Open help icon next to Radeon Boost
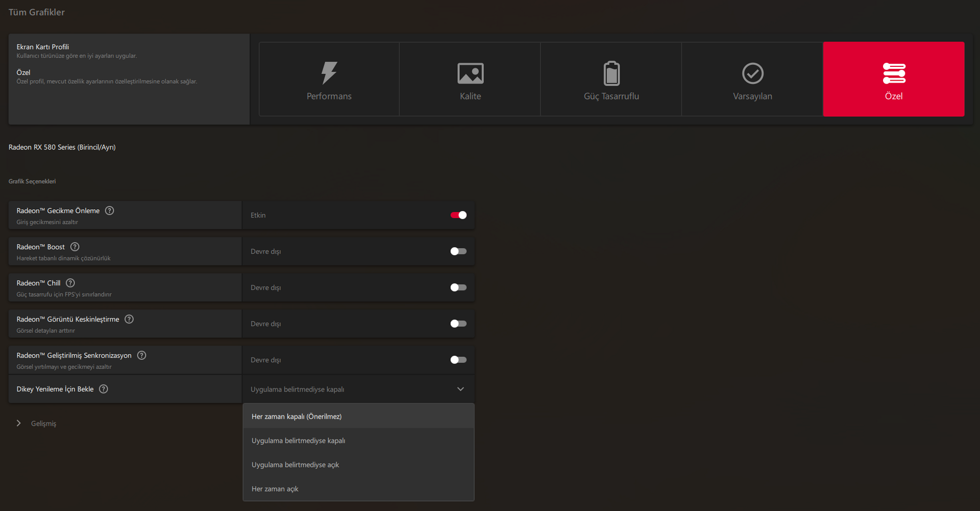Image resolution: width=980 pixels, height=511 pixels. pos(75,247)
